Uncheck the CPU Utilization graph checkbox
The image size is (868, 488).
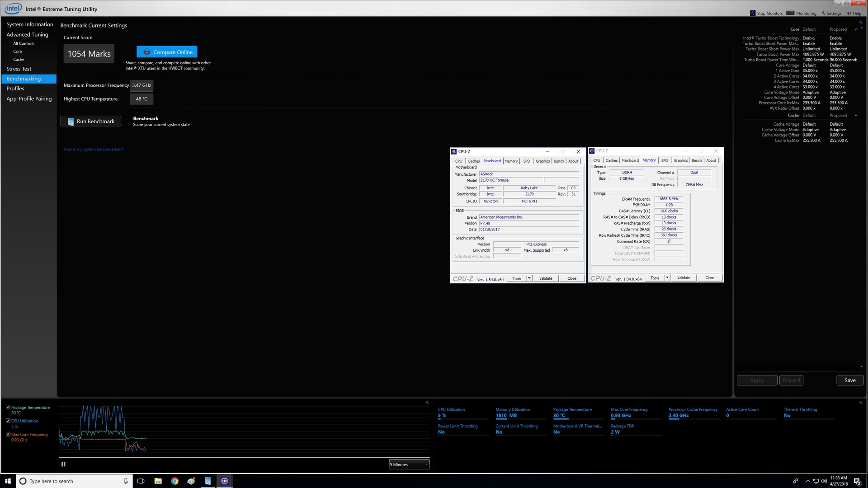[x=8, y=421]
